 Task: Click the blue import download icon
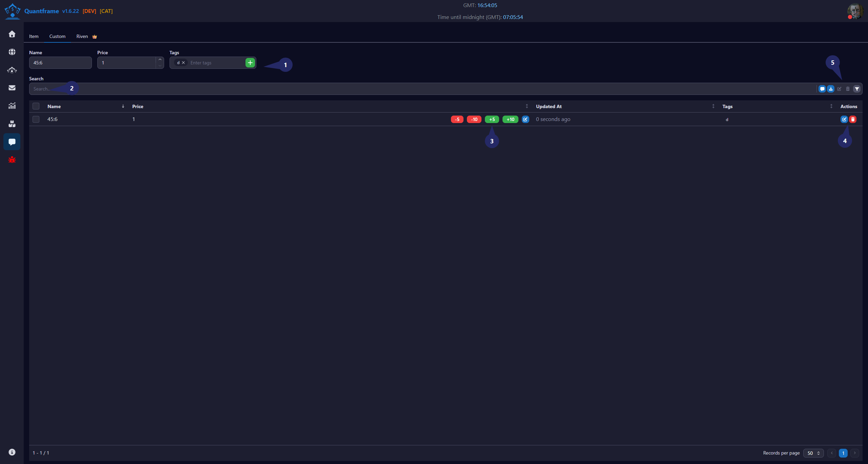pyautogui.click(x=831, y=89)
